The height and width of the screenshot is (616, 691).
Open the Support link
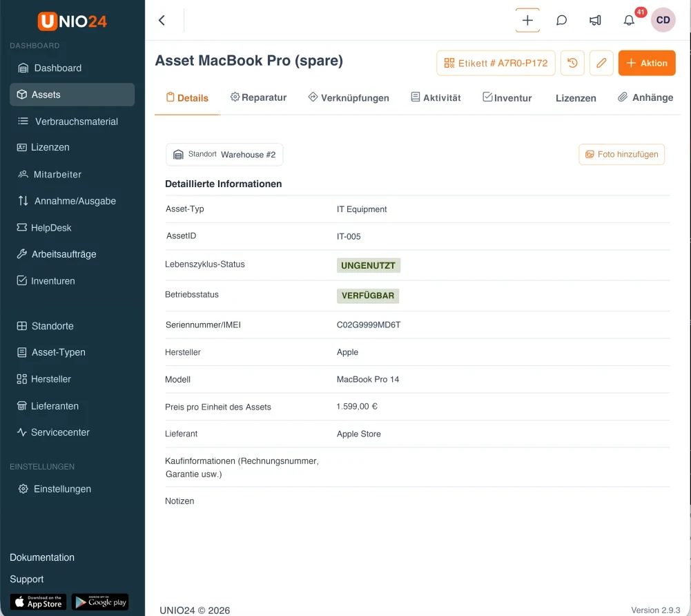(26, 579)
